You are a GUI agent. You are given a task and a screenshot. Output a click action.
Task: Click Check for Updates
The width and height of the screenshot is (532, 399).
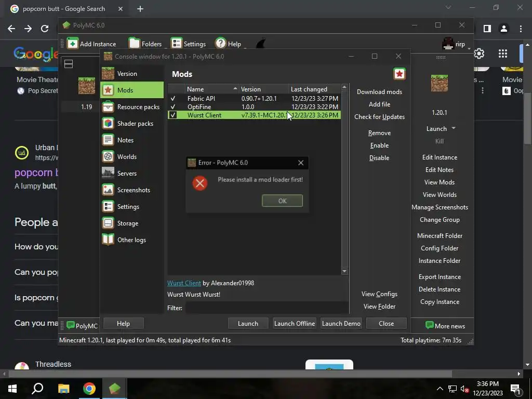coord(379,117)
